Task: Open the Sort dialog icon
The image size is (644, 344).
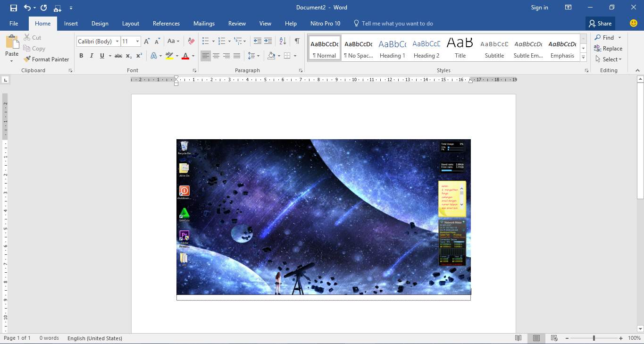Action: click(x=282, y=41)
